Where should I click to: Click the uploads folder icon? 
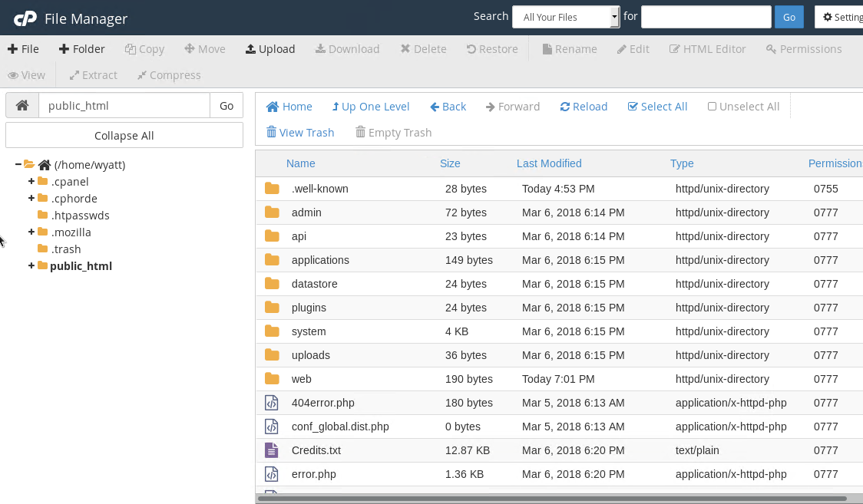(272, 354)
